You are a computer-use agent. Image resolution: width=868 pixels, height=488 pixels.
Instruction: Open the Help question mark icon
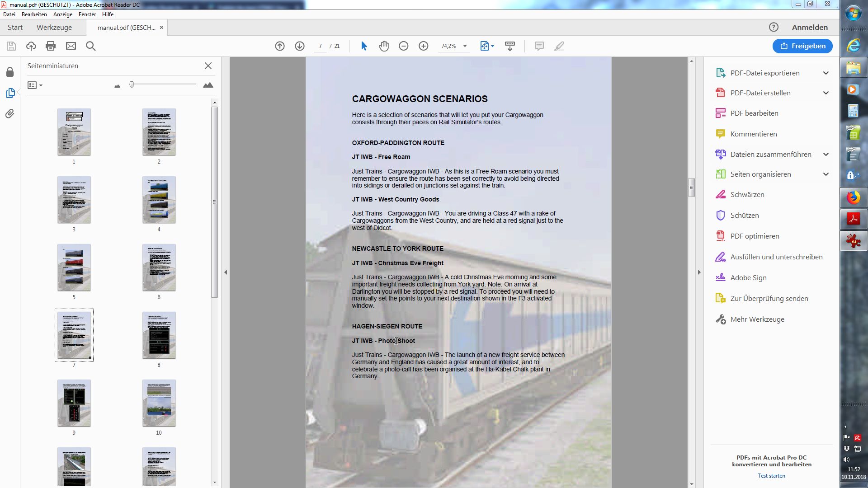point(774,27)
